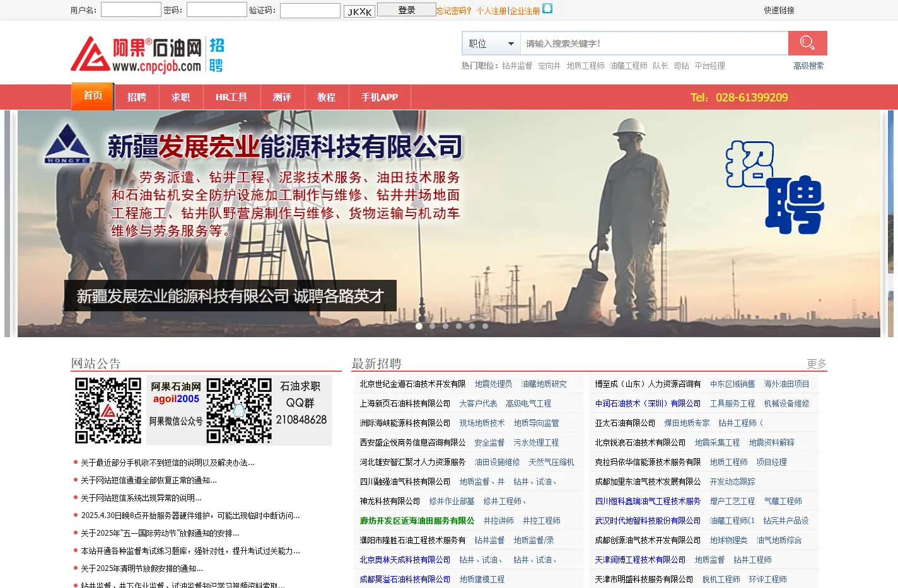Image resolution: width=898 pixels, height=588 pixels.
Task: Open company 北京奥林天成科技有限公司
Action: (x=405, y=560)
